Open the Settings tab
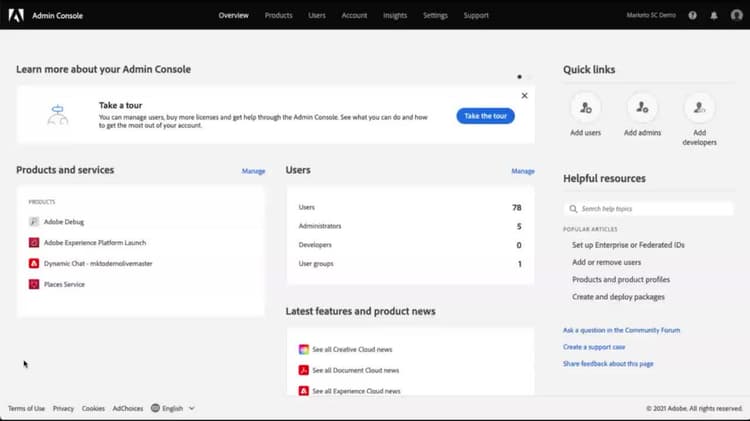The image size is (750, 421). 435,15
